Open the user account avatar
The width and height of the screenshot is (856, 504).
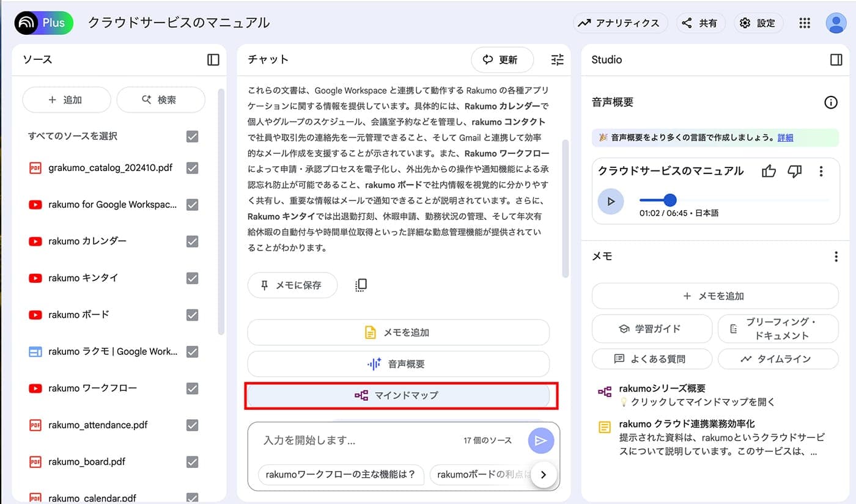(x=836, y=23)
